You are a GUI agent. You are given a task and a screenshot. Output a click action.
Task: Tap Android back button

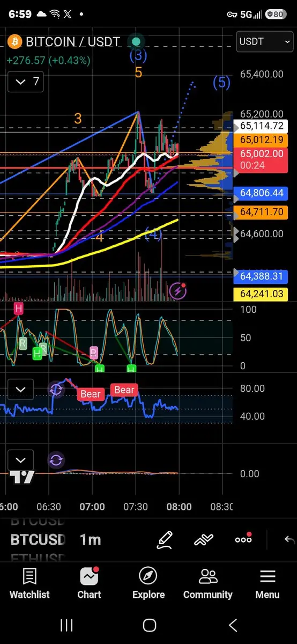233,625
